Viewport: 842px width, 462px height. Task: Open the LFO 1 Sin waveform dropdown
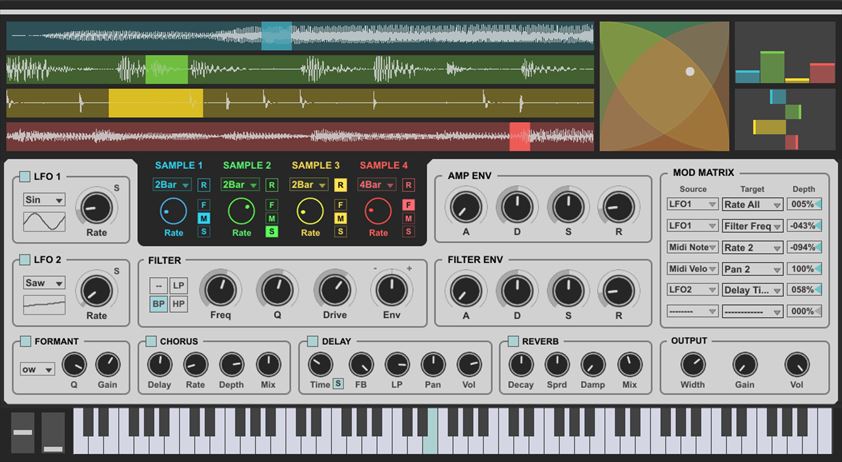44,200
